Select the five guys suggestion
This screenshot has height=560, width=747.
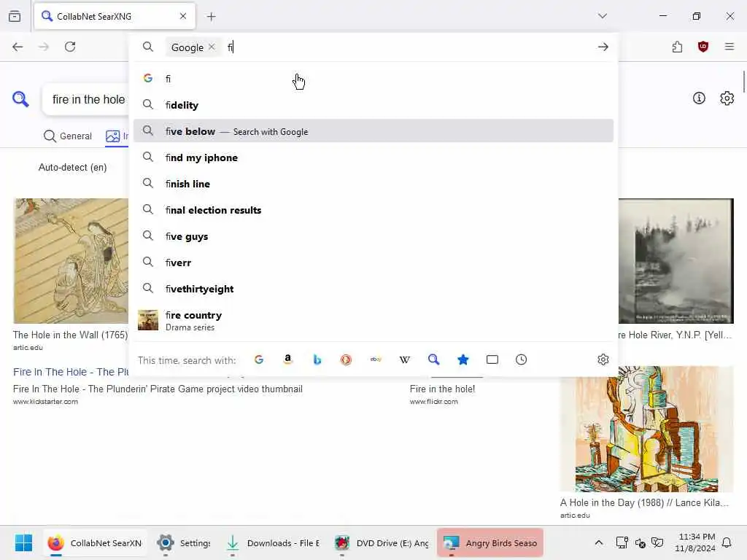pyautogui.click(x=373, y=236)
